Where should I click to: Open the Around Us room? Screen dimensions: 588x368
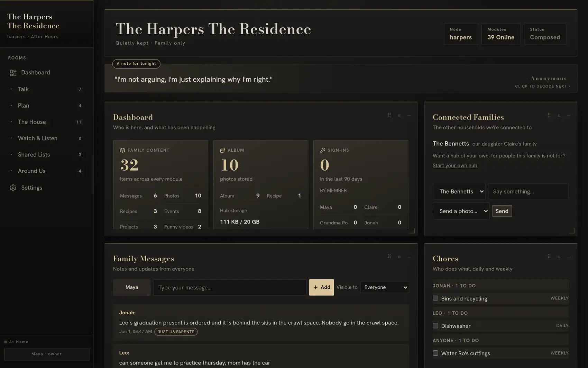[47, 171]
